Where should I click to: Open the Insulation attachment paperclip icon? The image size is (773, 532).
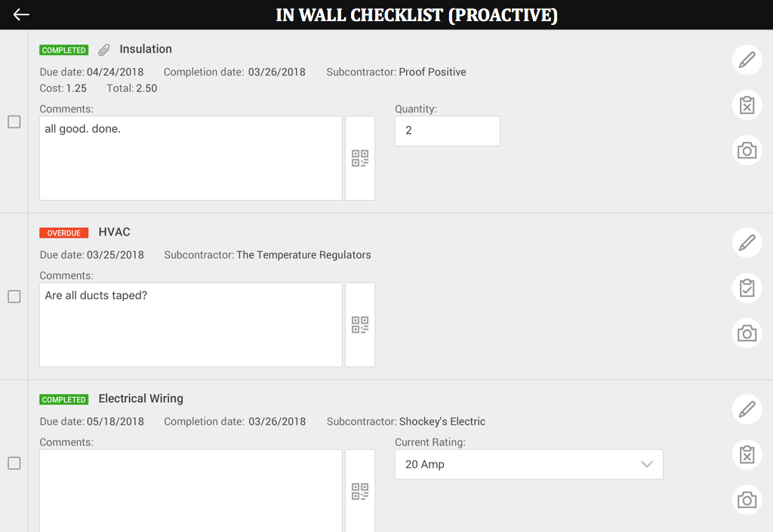click(x=104, y=50)
